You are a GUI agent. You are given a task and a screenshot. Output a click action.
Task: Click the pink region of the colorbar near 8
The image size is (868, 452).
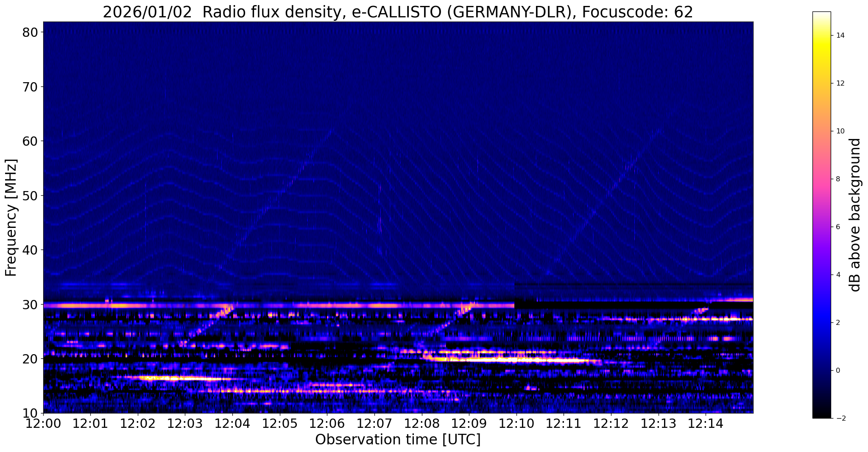click(x=821, y=179)
